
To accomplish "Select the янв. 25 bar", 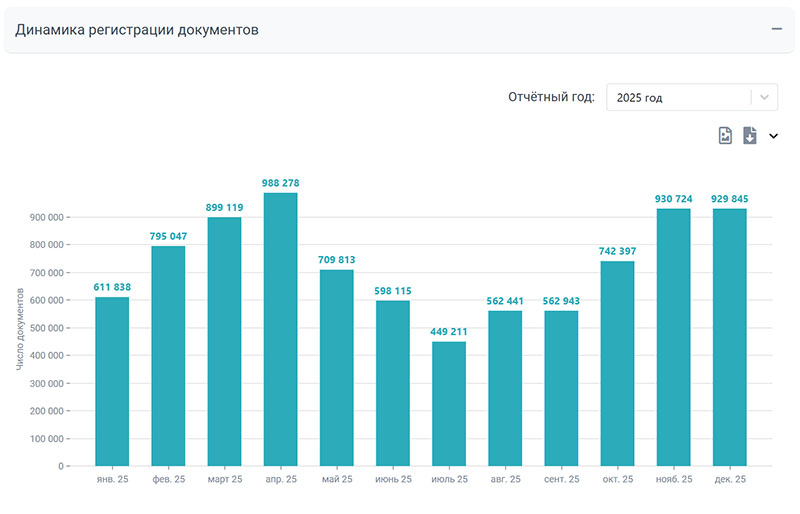I will [x=112, y=381].
